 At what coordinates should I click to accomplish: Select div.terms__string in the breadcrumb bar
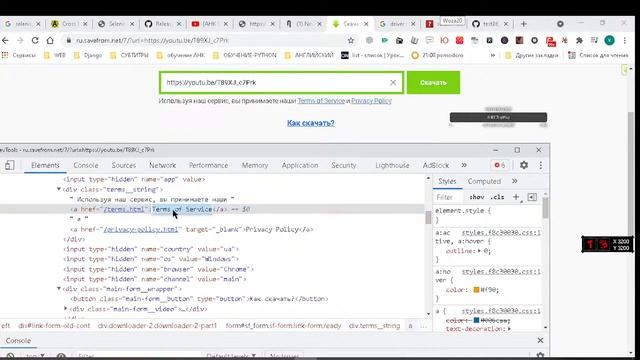pos(374,326)
